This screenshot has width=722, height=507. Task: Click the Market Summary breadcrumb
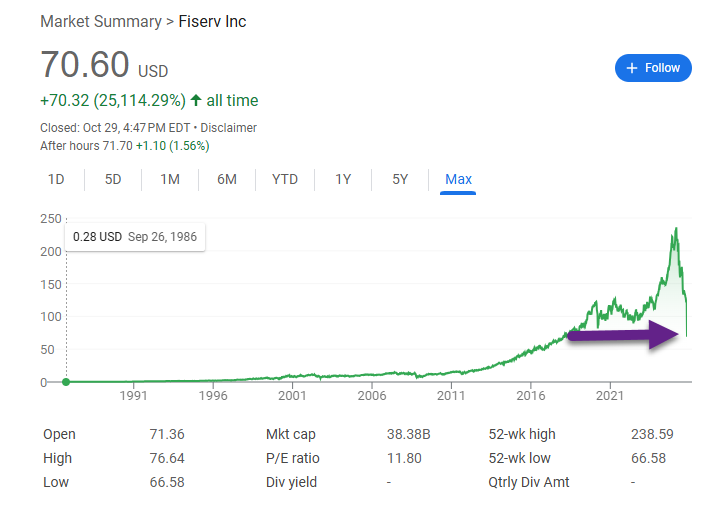(100, 22)
